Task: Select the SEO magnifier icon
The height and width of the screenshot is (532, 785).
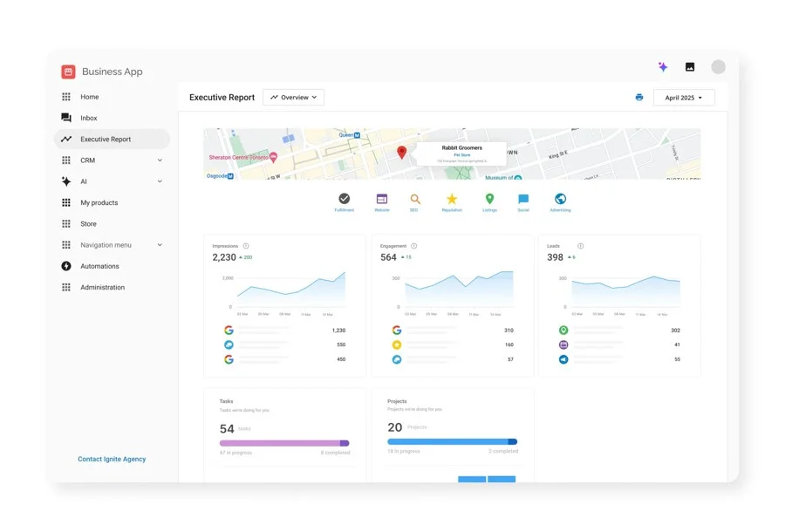Action: tap(415, 199)
